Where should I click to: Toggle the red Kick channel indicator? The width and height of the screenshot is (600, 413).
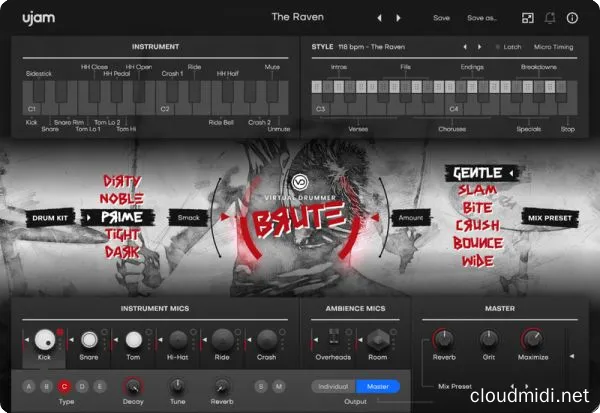coord(60,332)
